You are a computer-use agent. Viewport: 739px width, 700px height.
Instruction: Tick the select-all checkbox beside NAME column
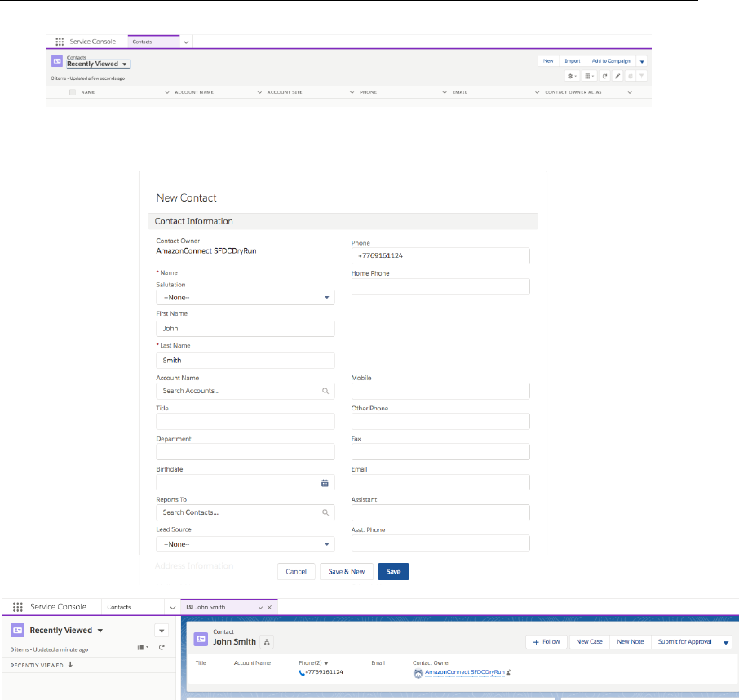[x=73, y=93]
